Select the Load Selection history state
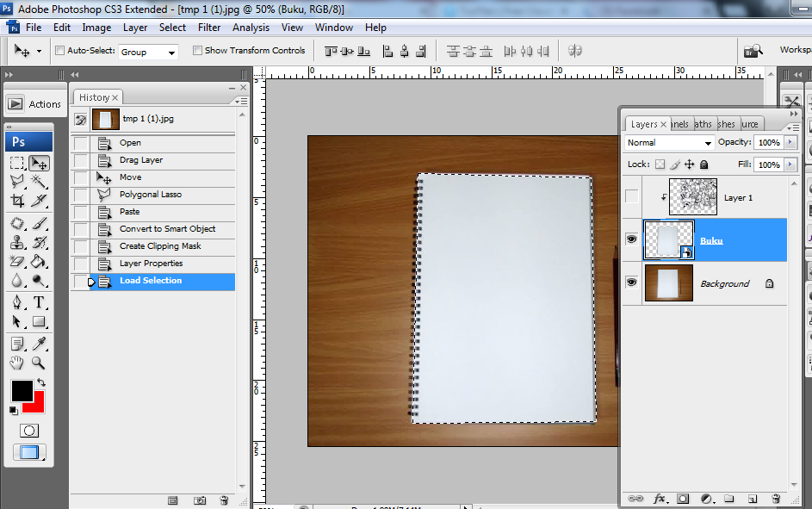Screen dimensions: 812x509 (152, 281)
